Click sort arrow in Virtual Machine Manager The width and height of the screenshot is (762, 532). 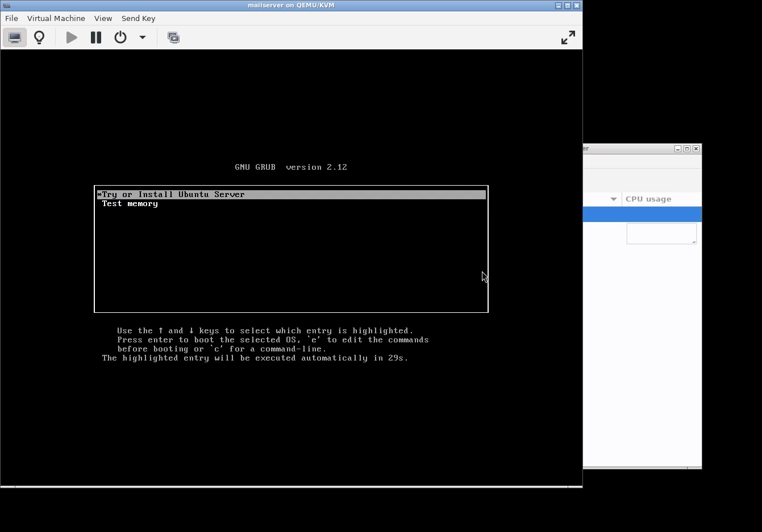coord(614,199)
